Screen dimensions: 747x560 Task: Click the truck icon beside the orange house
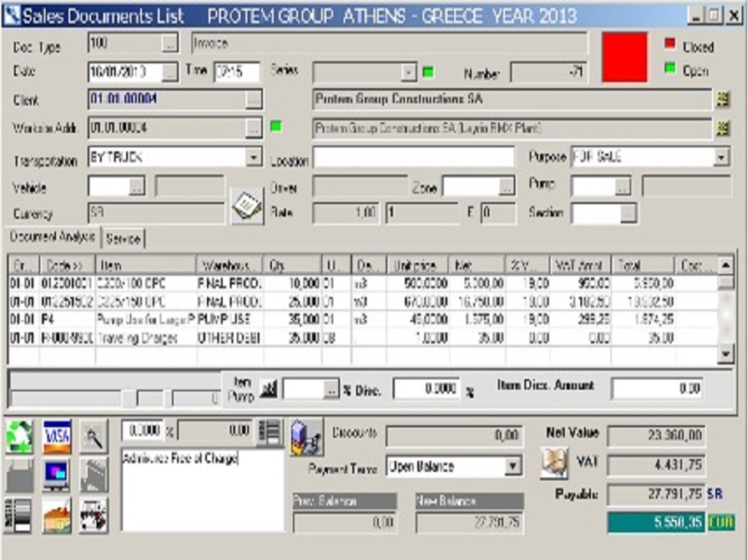pos(93,515)
